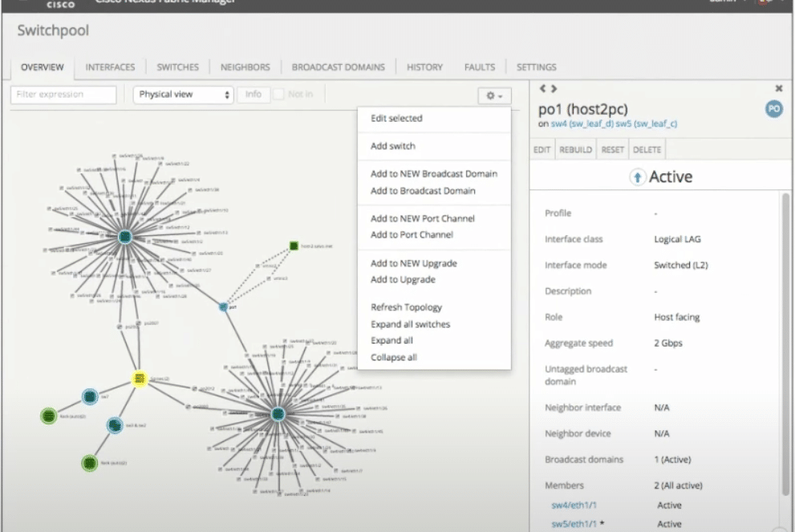Open the Switches tab
This screenshot has height=532, width=795.
[177, 67]
